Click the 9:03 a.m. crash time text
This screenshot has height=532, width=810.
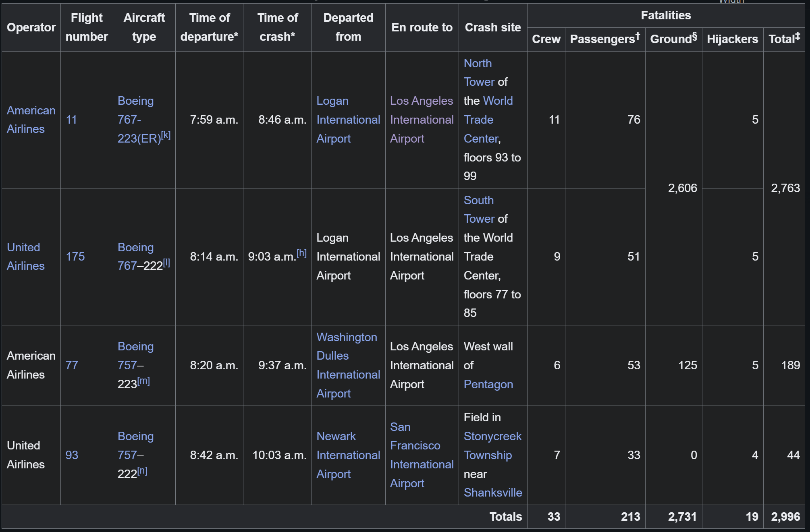(272, 257)
